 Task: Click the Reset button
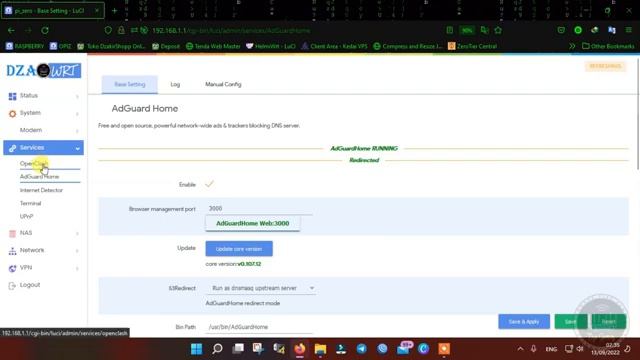coord(609,322)
